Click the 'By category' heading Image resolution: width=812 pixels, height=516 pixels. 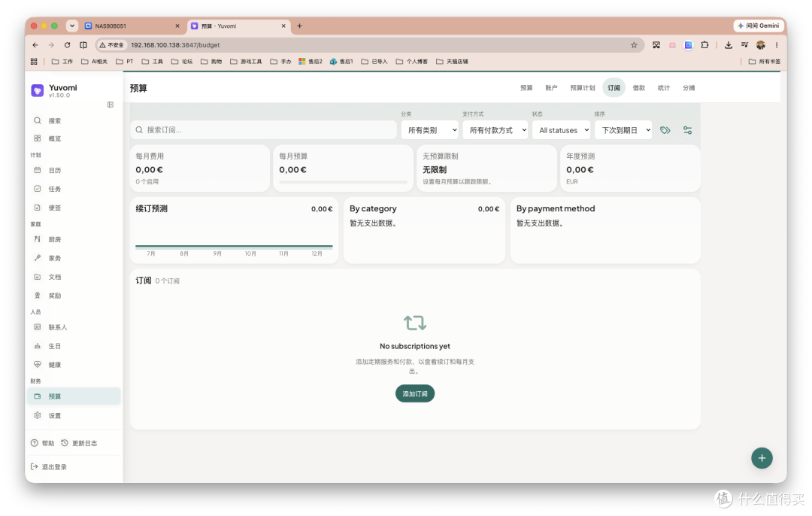point(373,209)
